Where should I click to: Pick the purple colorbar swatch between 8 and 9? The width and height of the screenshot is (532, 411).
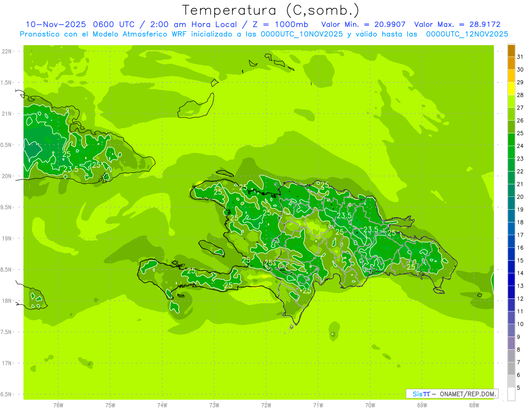(x=511, y=343)
